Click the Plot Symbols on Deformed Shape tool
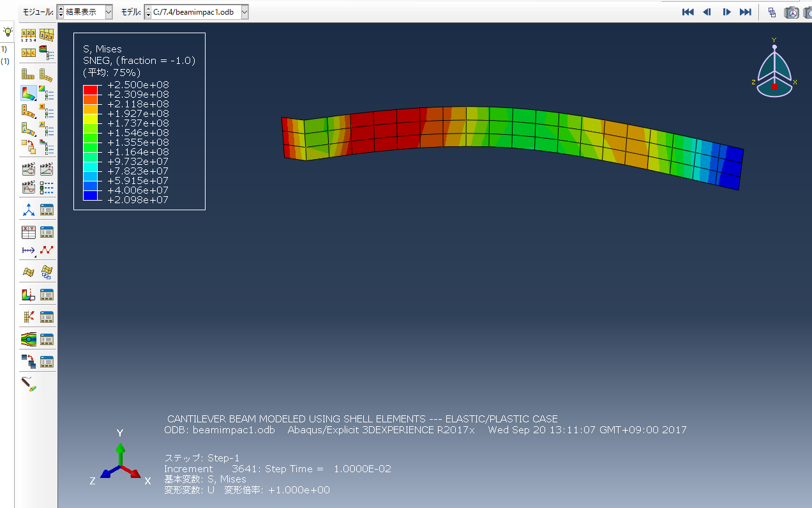The image size is (812, 508). click(x=29, y=111)
